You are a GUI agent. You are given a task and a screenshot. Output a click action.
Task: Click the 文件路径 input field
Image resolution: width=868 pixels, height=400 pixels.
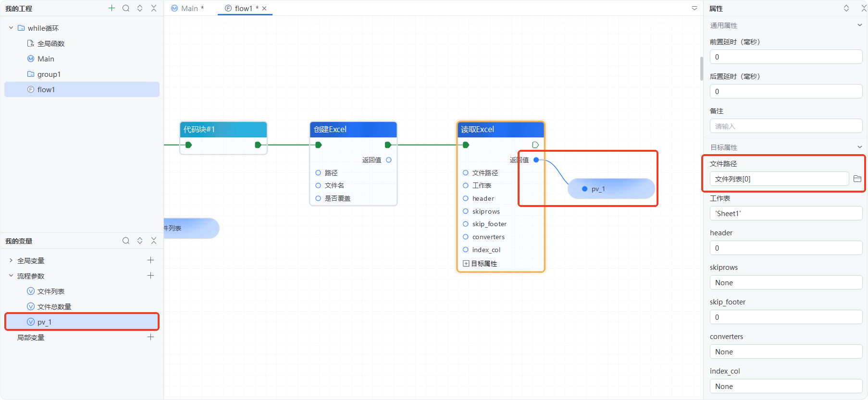tap(779, 179)
